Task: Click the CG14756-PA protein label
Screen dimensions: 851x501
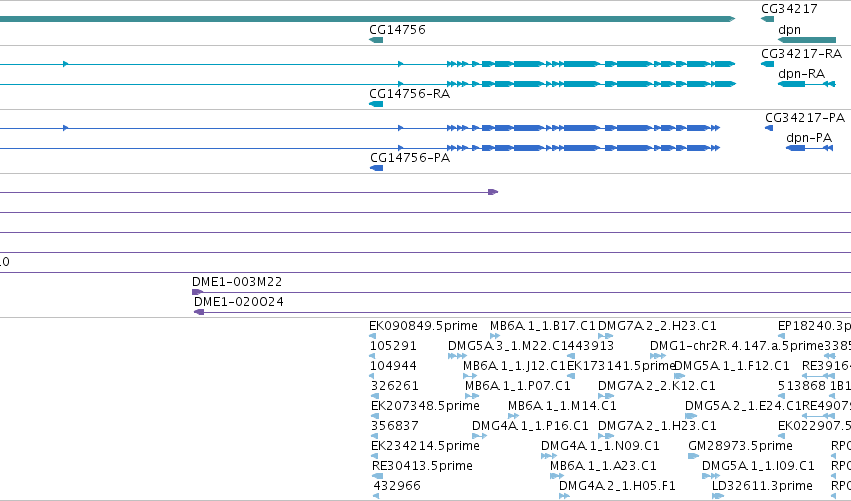Action: point(410,158)
